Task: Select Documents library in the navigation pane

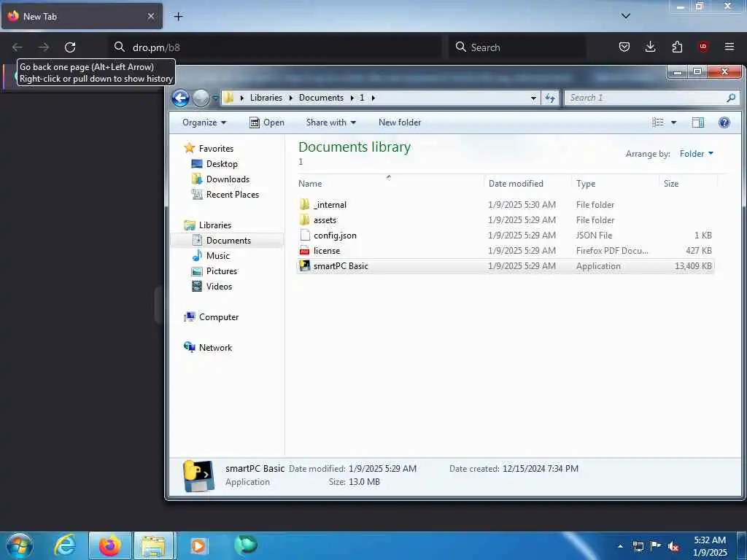Action: click(x=228, y=241)
